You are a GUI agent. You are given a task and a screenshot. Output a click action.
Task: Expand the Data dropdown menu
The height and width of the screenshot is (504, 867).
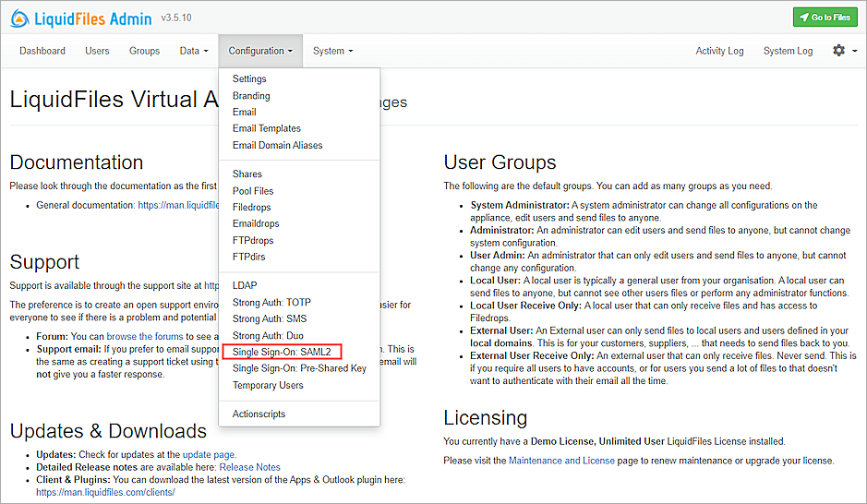click(194, 51)
